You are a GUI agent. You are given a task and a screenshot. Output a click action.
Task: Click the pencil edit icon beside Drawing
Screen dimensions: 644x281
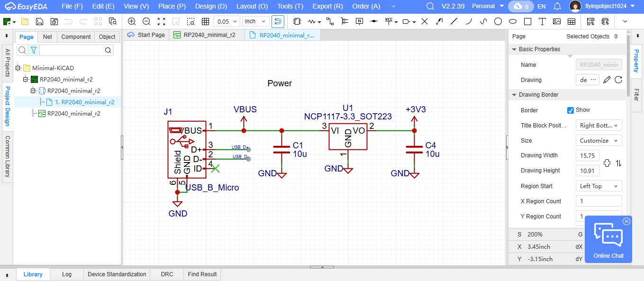pyautogui.click(x=607, y=80)
